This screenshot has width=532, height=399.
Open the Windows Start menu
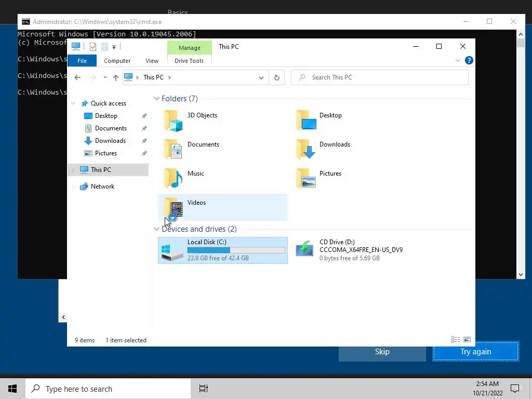(x=12, y=389)
